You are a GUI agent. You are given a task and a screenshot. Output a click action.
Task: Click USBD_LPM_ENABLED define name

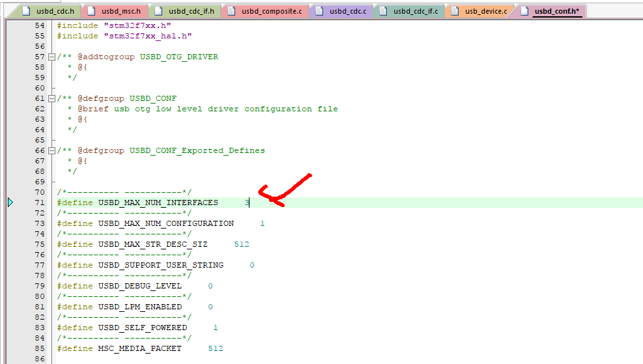pos(140,307)
